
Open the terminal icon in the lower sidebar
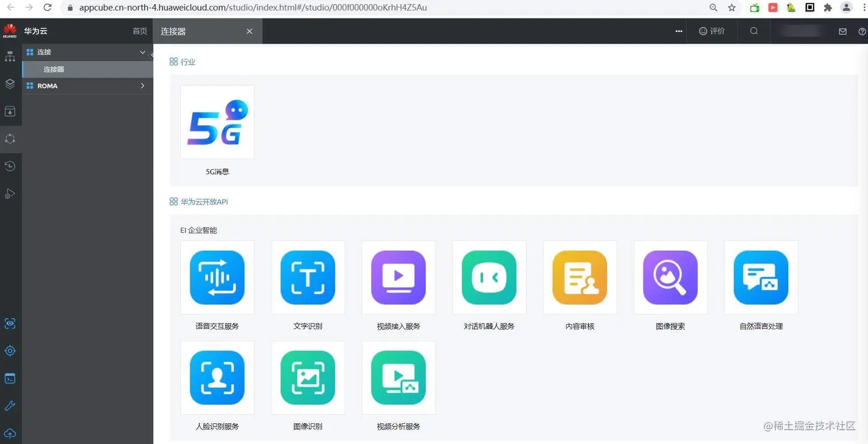[x=10, y=378]
